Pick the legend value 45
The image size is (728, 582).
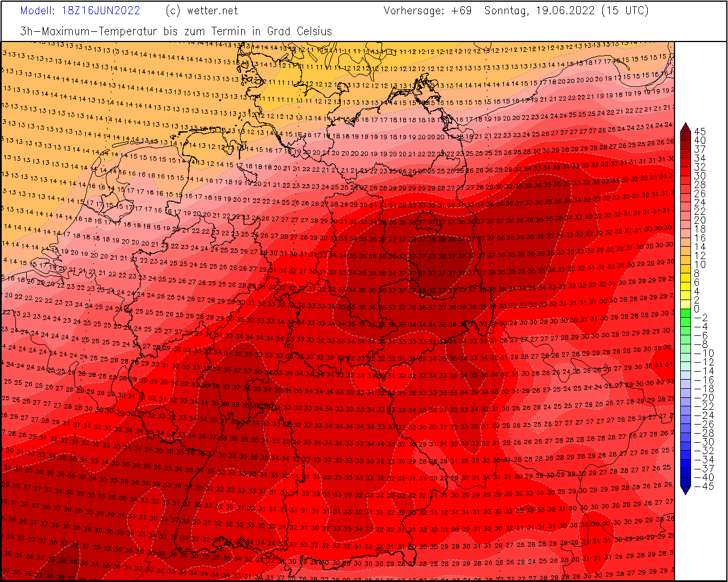[x=700, y=132]
